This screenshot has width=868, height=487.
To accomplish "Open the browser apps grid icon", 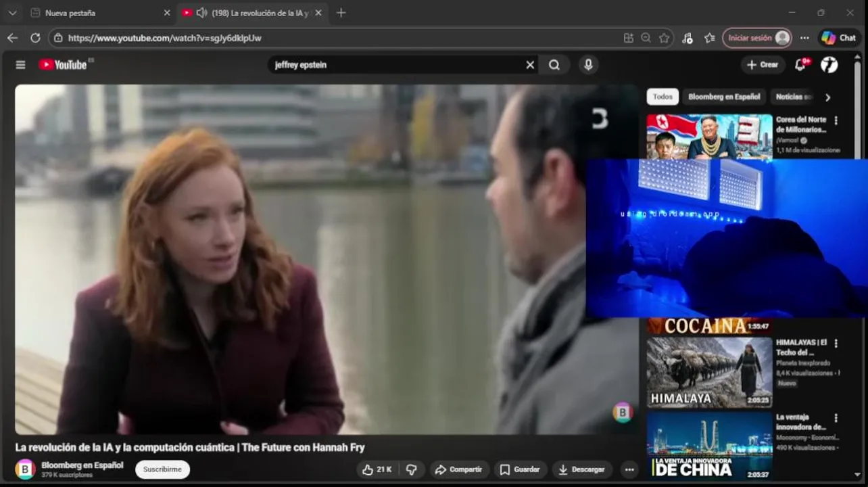I will pyautogui.click(x=628, y=38).
